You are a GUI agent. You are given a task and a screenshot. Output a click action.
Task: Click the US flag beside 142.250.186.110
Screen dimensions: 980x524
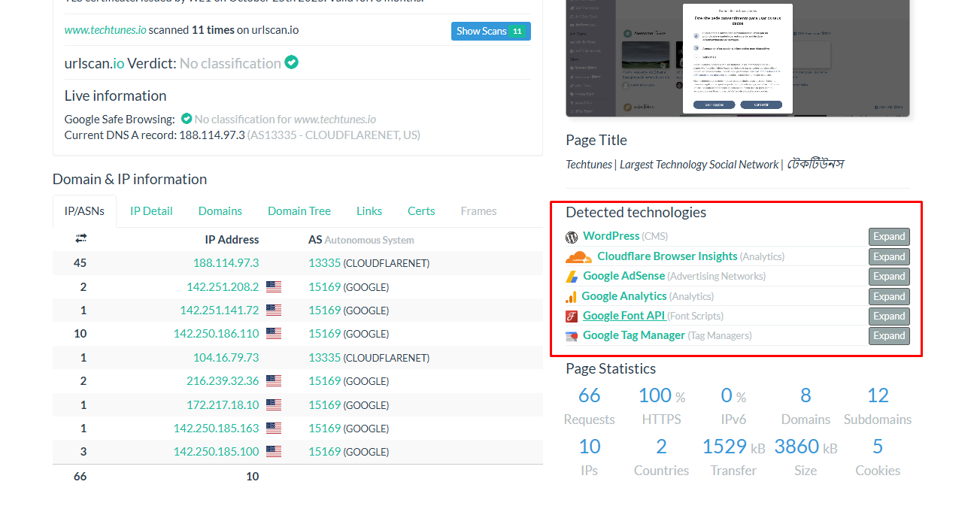pyautogui.click(x=274, y=333)
